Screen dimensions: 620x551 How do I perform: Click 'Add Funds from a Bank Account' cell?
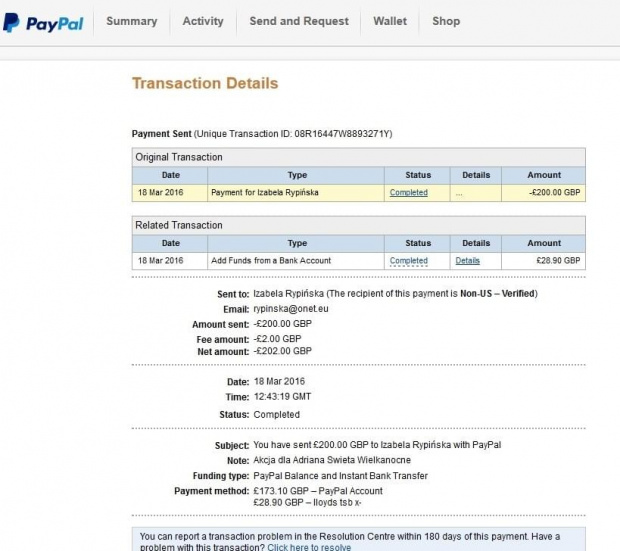tap(296, 261)
